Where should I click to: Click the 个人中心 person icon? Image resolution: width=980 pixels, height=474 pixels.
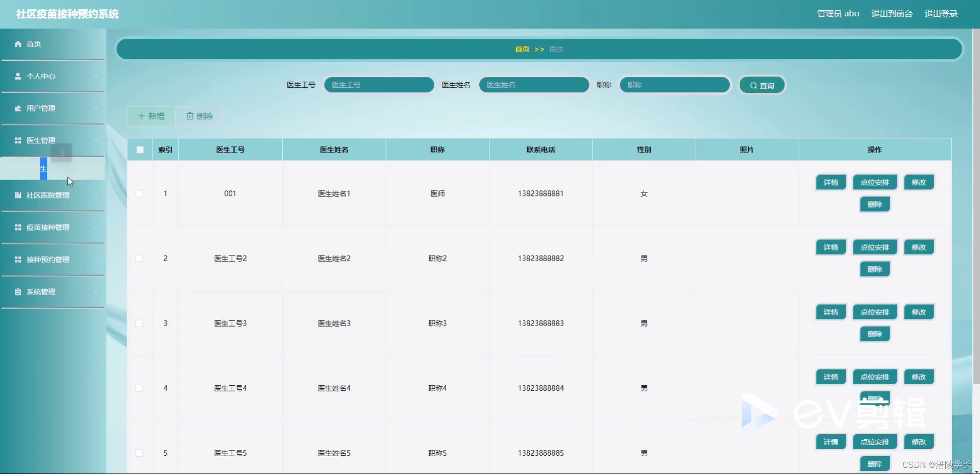pos(17,76)
